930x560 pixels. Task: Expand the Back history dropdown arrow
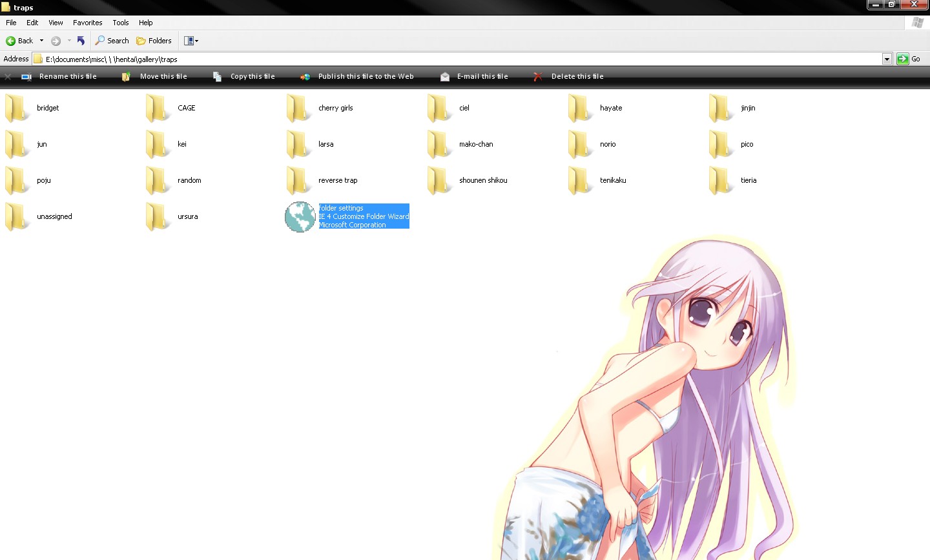point(41,41)
